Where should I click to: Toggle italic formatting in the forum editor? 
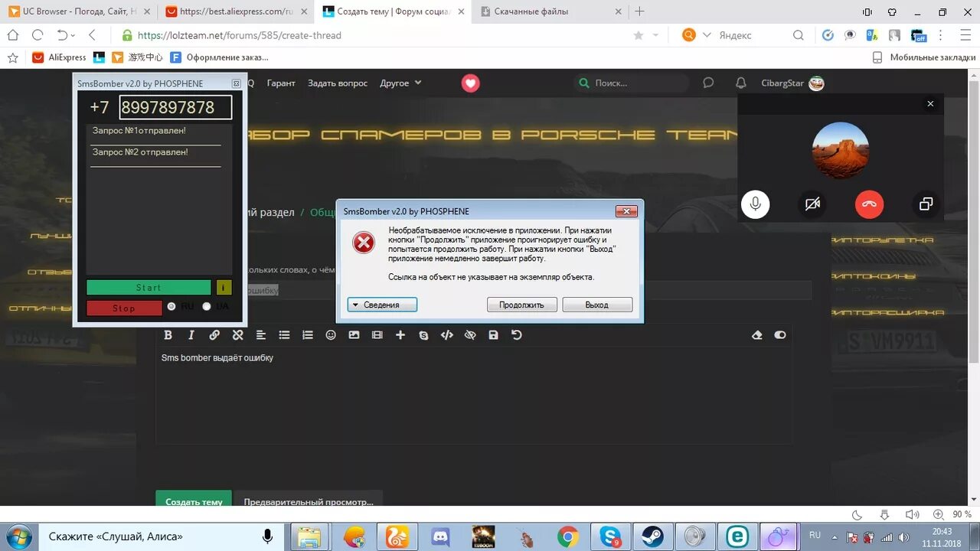point(191,335)
